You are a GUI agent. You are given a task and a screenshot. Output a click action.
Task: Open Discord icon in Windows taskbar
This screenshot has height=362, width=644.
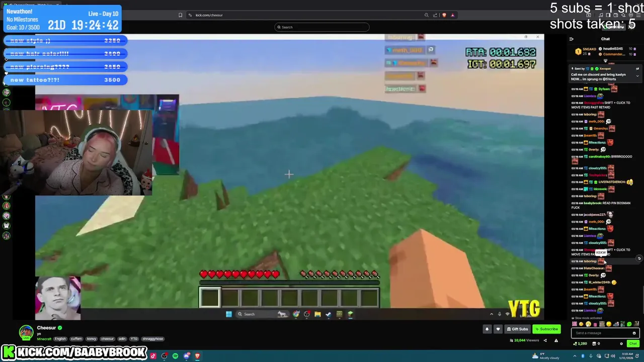(187, 356)
